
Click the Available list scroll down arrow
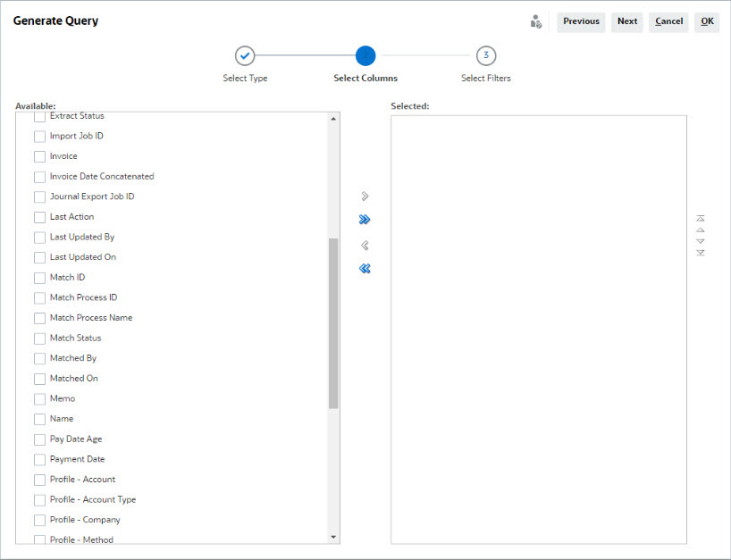333,537
